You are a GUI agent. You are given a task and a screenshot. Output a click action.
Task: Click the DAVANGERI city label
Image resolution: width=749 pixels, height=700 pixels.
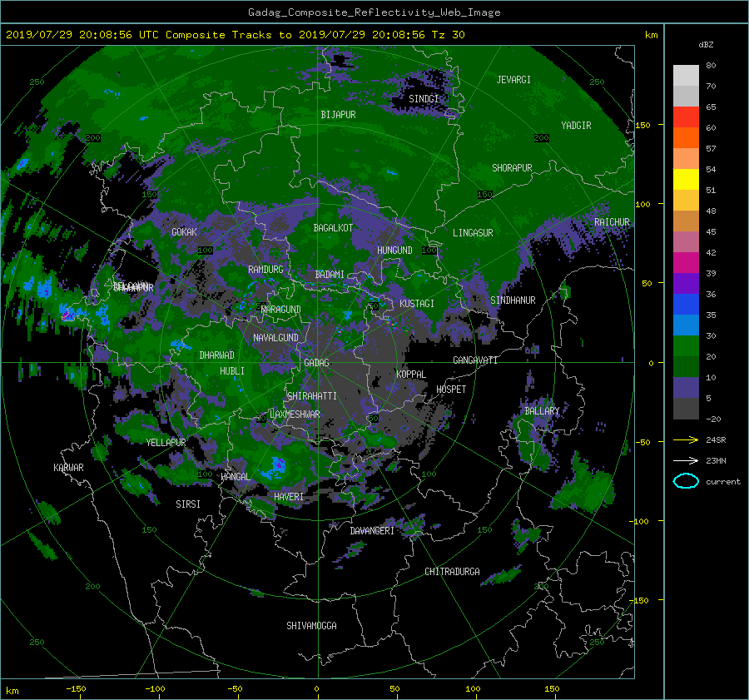[x=372, y=531]
